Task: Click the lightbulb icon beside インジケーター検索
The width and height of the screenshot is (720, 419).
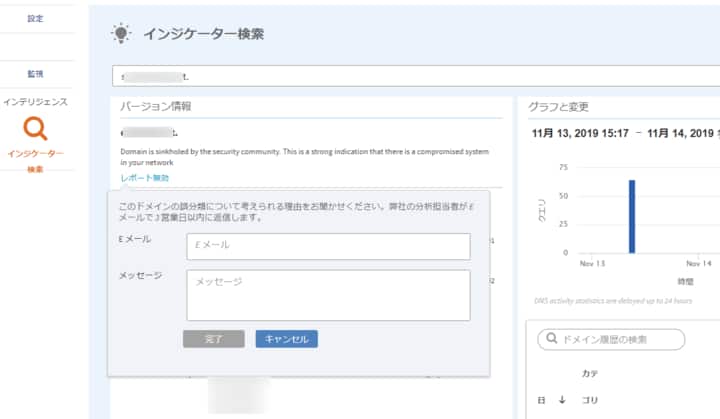Action: click(121, 33)
